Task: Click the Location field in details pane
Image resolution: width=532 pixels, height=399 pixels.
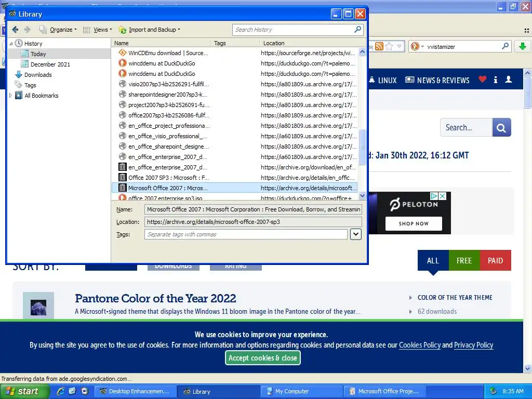Action: (x=253, y=222)
